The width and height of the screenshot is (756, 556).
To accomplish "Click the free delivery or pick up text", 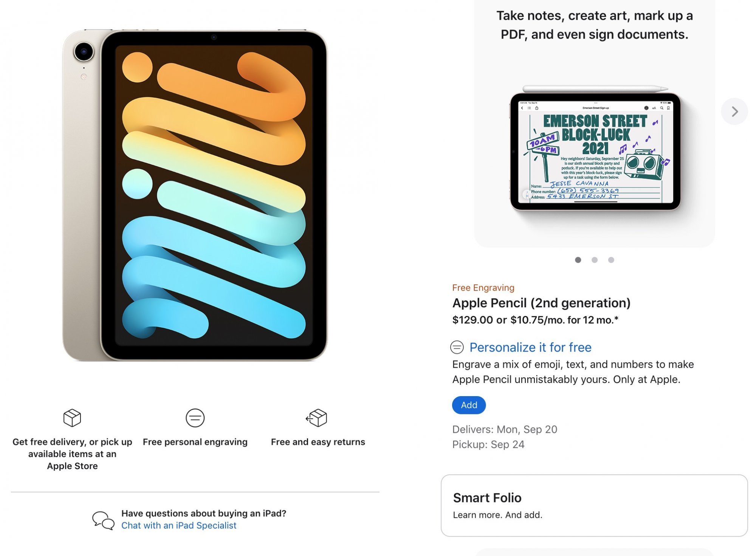I will (x=72, y=454).
